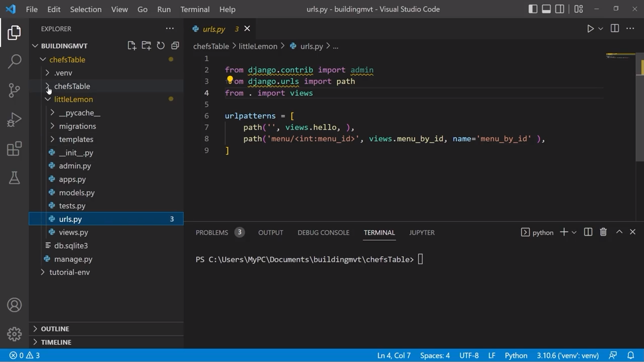The width and height of the screenshot is (644, 362).
Task: Click the New File icon in Explorer
Action: [x=132, y=46]
